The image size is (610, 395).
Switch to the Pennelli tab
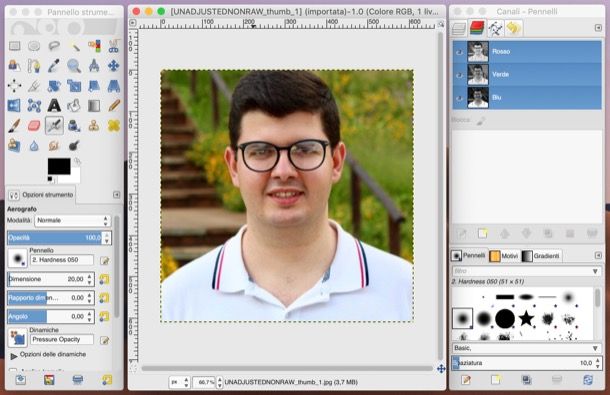pyautogui.click(x=469, y=255)
